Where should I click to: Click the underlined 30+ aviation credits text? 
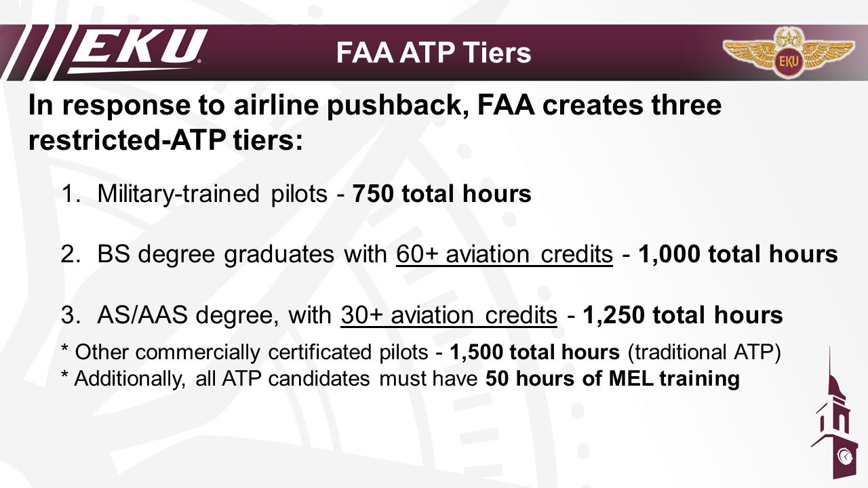click(449, 315)
